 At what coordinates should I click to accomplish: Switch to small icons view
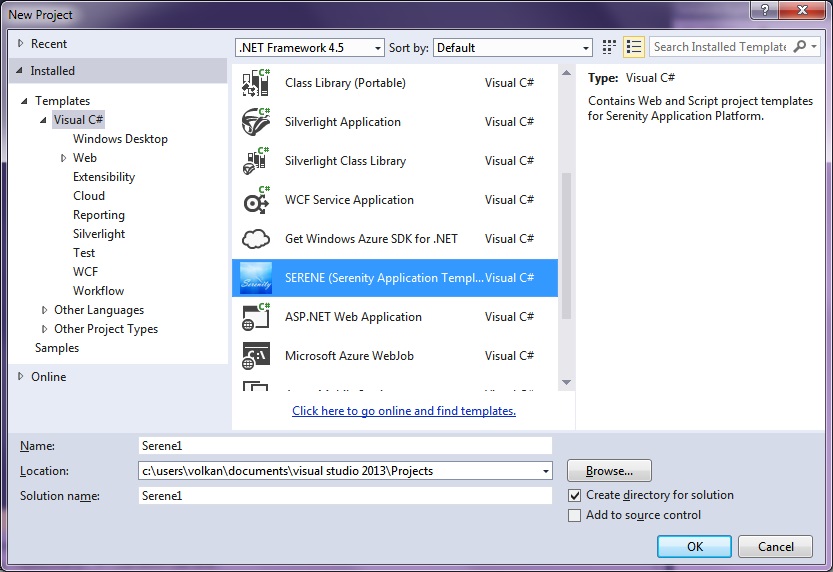(x=609, y=47)
